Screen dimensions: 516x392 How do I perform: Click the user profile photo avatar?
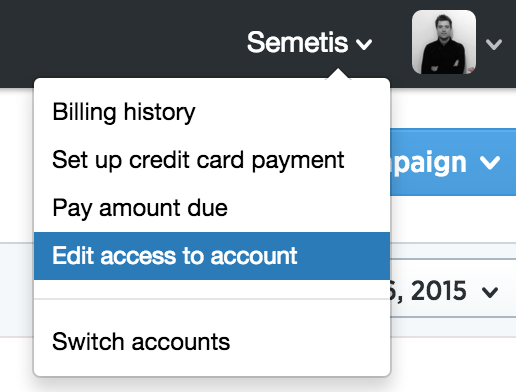(444, 42)
